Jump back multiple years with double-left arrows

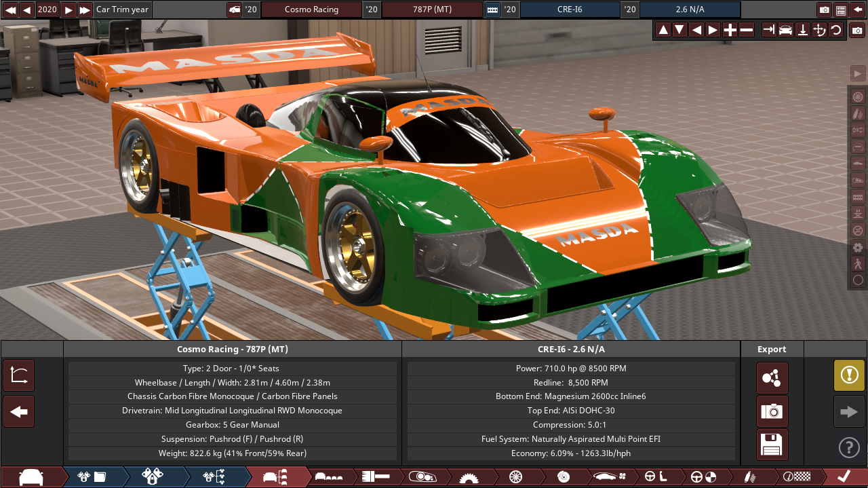(10, 10)
